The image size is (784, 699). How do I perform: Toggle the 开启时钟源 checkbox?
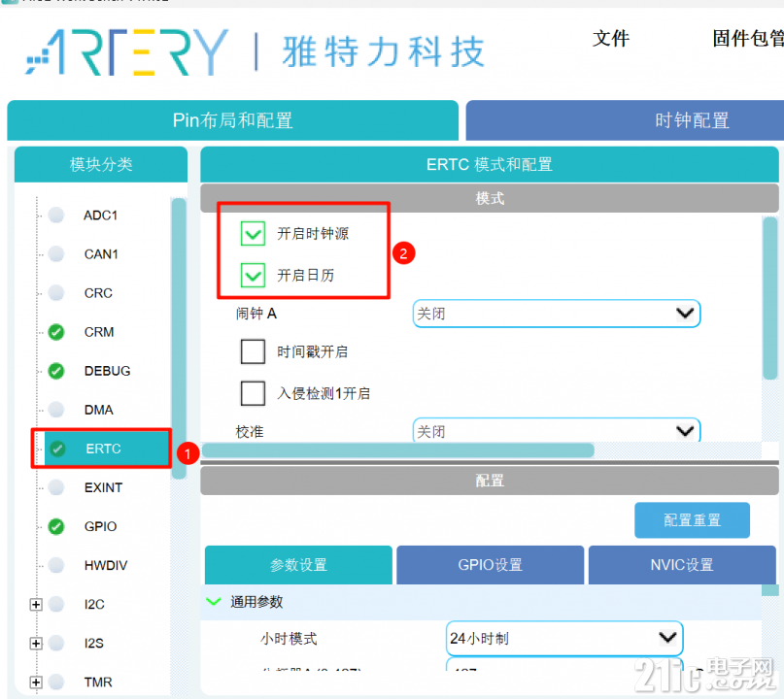[x=253, y=233]
